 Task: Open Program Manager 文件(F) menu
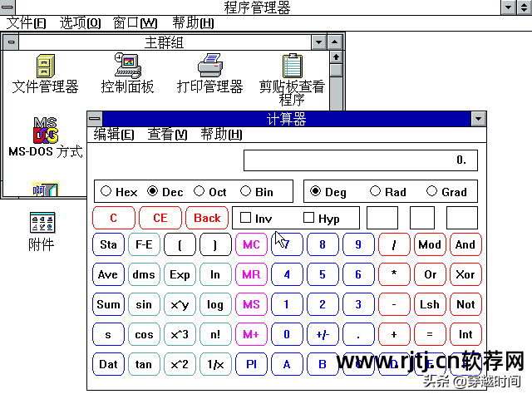pos(26,23)
